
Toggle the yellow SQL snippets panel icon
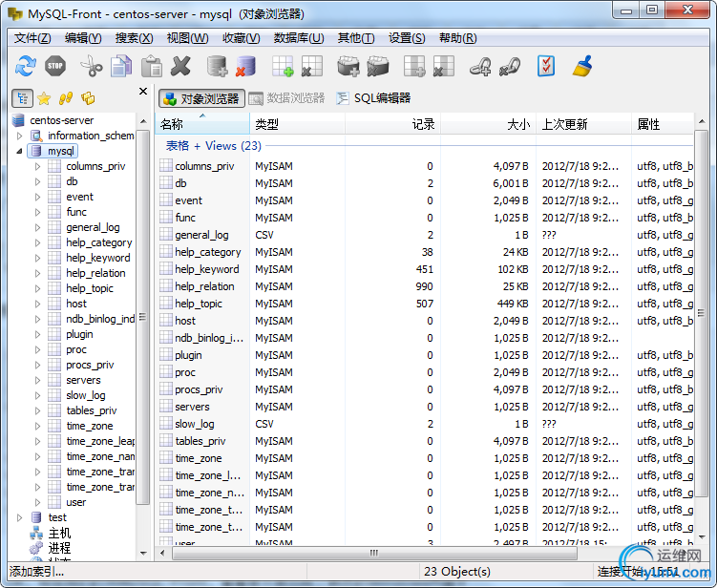(88, 98)
